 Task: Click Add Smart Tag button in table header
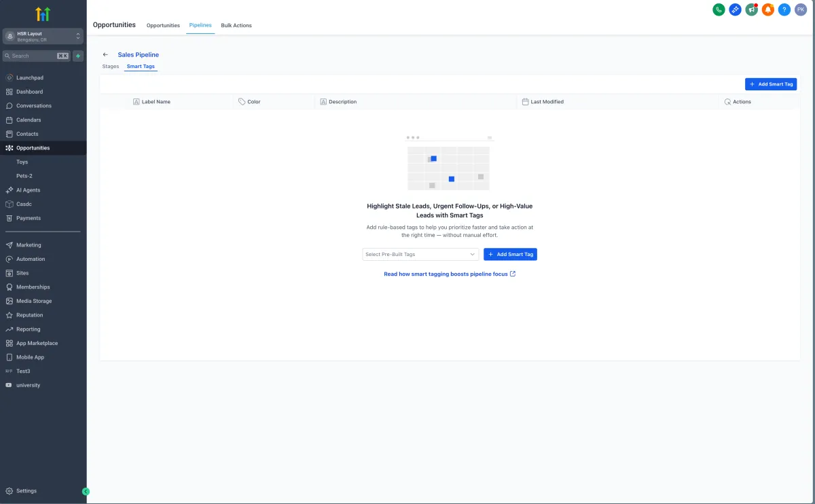[771, 84]
